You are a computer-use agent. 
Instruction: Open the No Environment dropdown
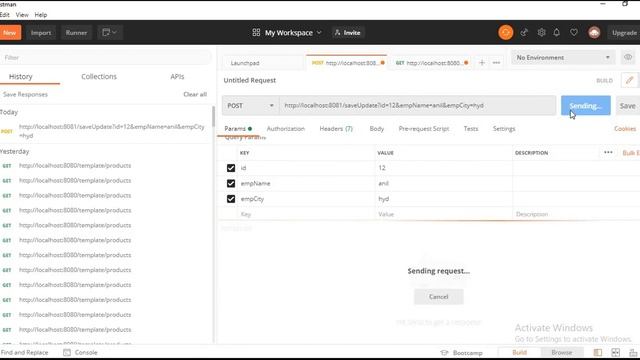pyautogui.click(x=563, y=58)
